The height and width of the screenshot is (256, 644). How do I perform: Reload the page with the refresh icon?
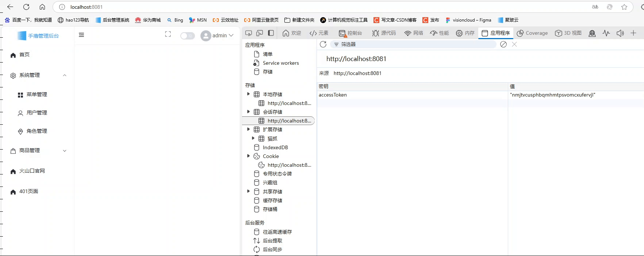click(26, 7)
